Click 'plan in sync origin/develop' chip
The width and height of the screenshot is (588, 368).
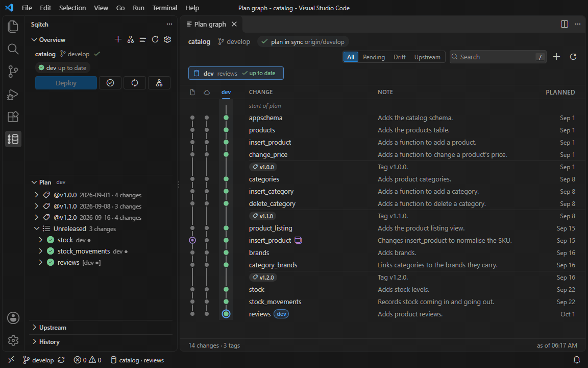pyautogui.click(x=303, y=42)
